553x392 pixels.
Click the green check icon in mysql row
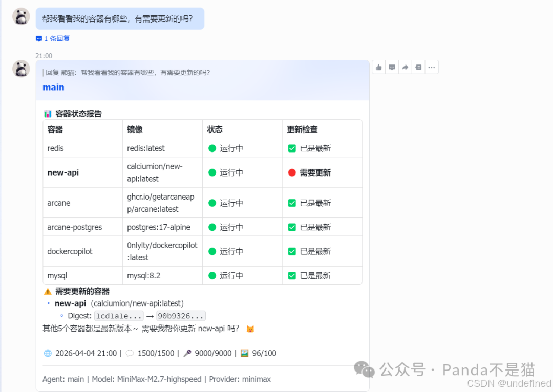292,276
